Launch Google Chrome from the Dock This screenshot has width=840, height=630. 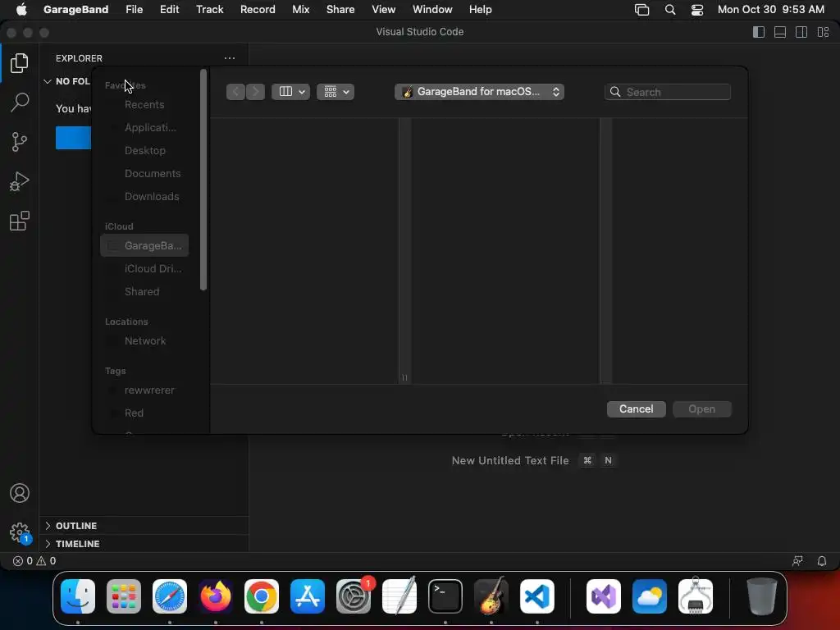[262, 596]
